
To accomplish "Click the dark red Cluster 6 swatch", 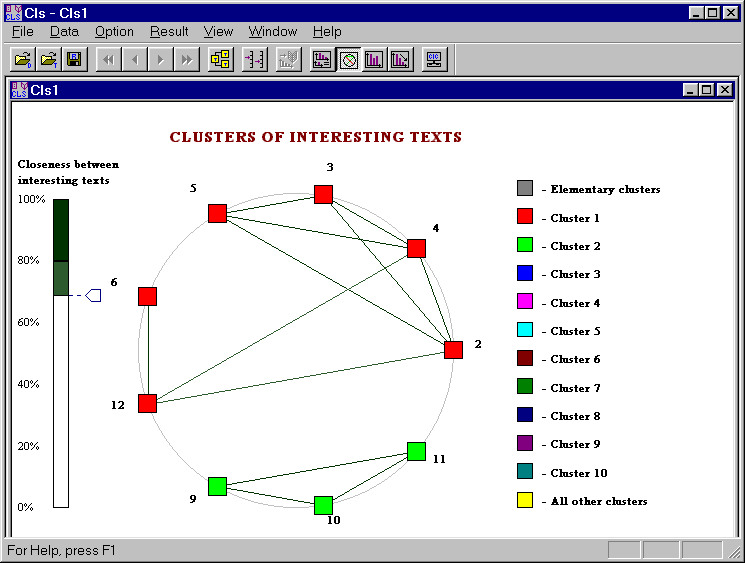I will 525,358.
